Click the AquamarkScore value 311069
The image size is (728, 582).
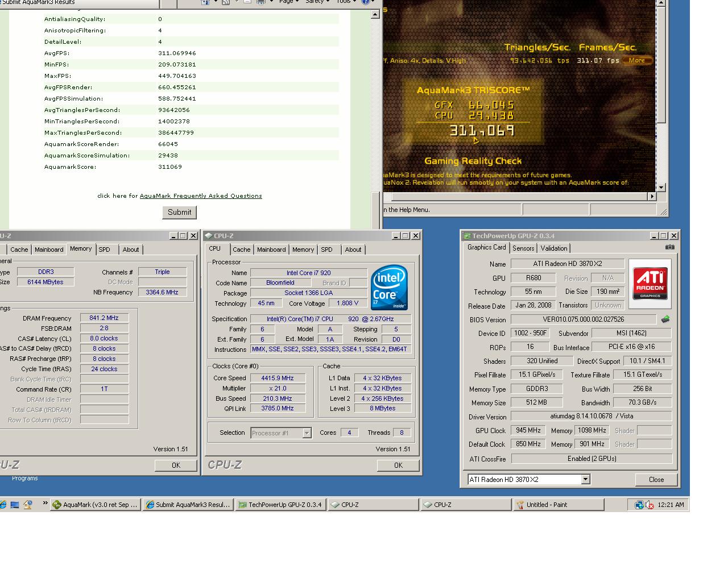[170, 167]
